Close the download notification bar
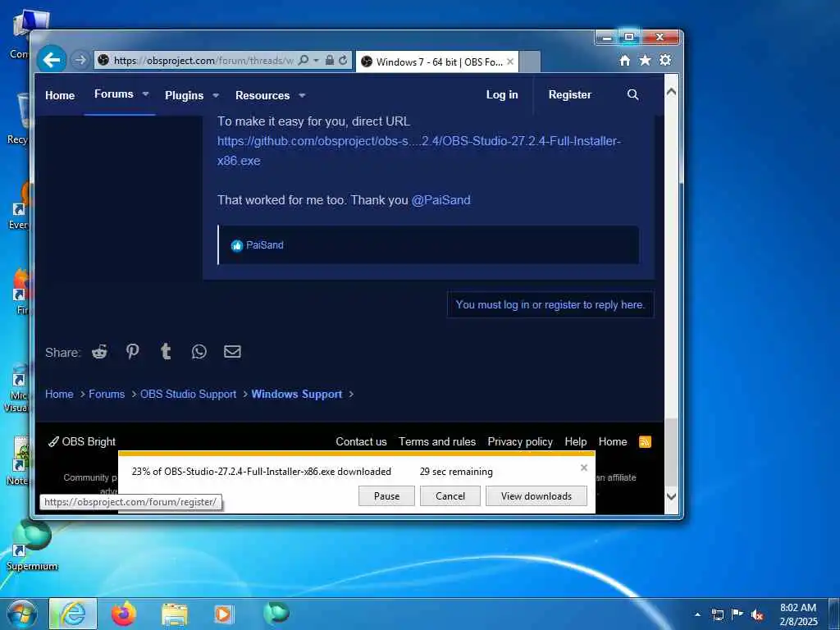 584,468
